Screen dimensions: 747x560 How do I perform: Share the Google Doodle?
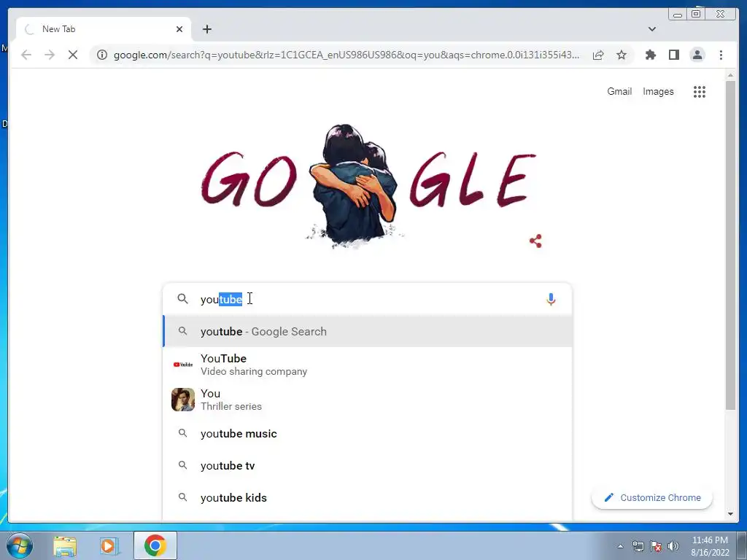pos(535,241)
